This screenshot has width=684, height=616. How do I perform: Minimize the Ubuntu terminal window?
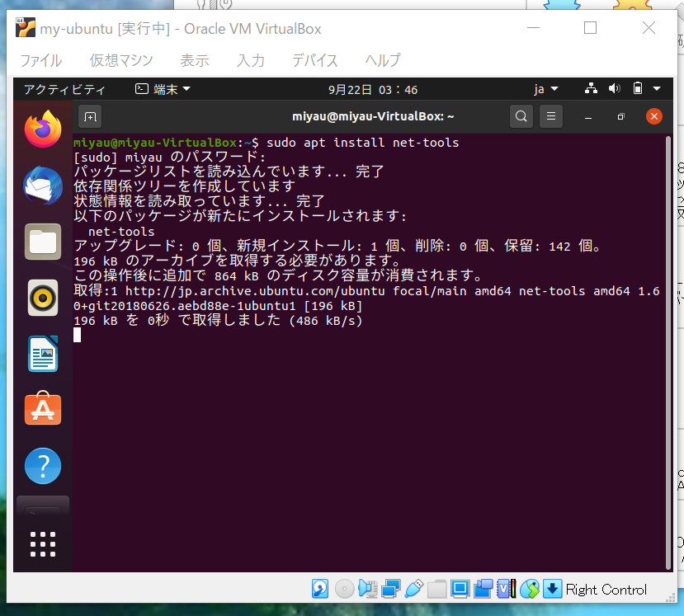[x=588, y=117]
